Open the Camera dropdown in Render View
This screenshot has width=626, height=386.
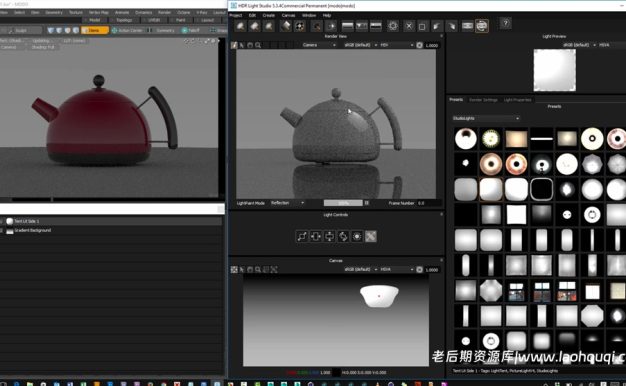319,45
